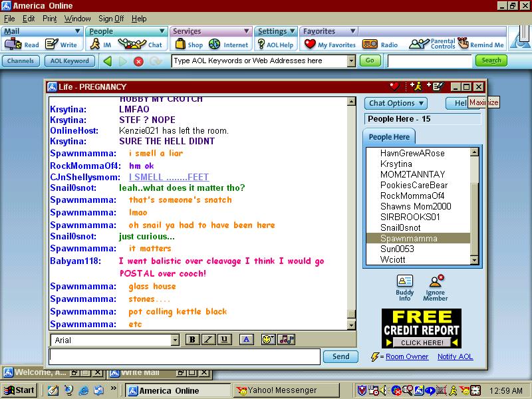
Task: Open the Chat people icon
Action: tap(140, 45)
